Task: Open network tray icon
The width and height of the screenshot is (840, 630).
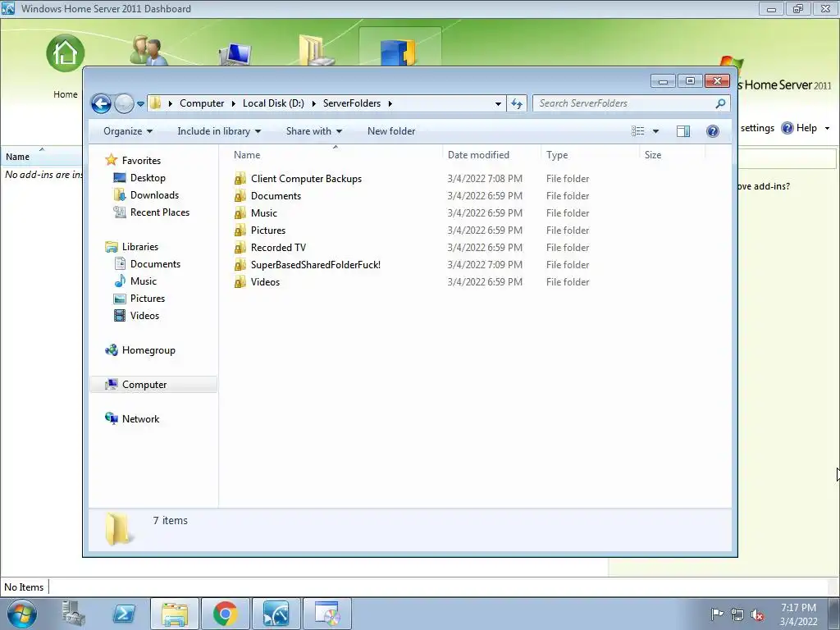Action: point(737,614)
